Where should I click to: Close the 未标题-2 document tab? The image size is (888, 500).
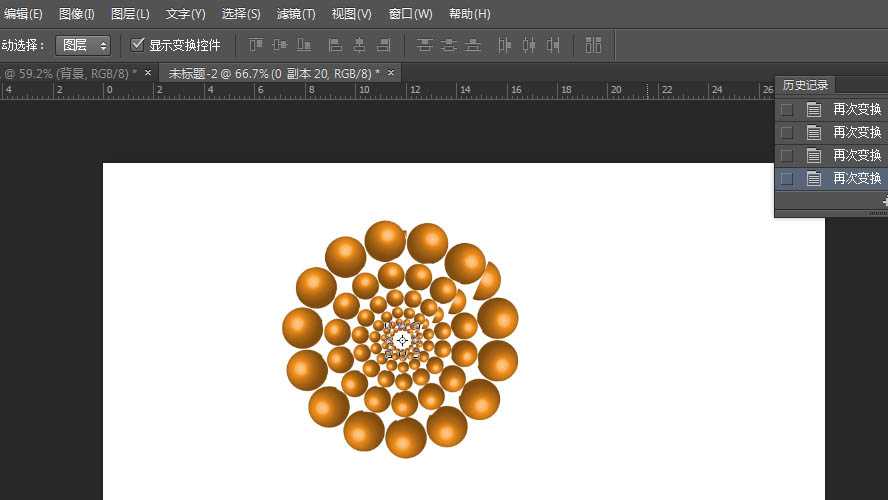coord(390,73)
